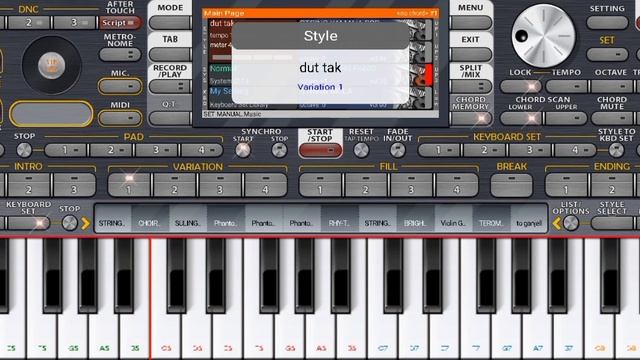Click red highlighted UP3 thumbnail in display

[x=421, y=75]
